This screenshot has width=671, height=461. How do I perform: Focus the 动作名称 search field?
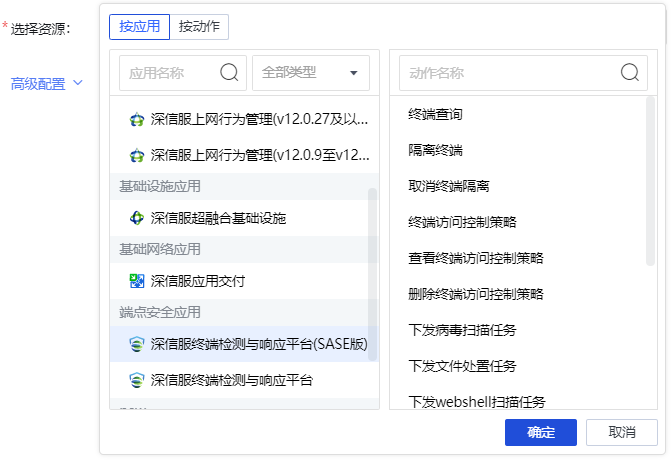point(523,73)
